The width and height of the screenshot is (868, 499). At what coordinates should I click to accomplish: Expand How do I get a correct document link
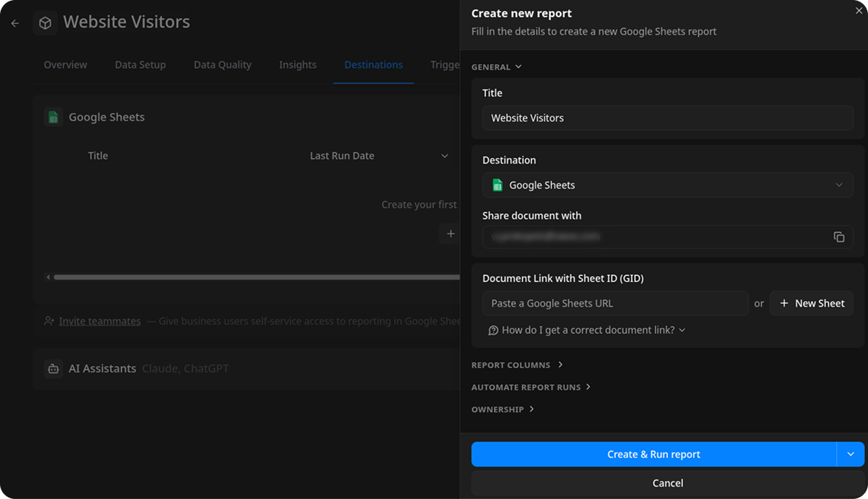(x=587, y=330)
